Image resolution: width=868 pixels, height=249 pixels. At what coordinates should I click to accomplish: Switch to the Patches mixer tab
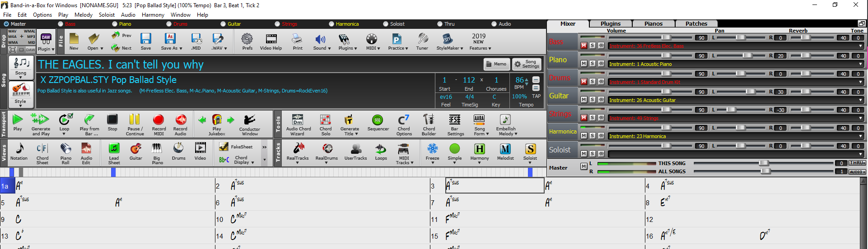point(696,23)
